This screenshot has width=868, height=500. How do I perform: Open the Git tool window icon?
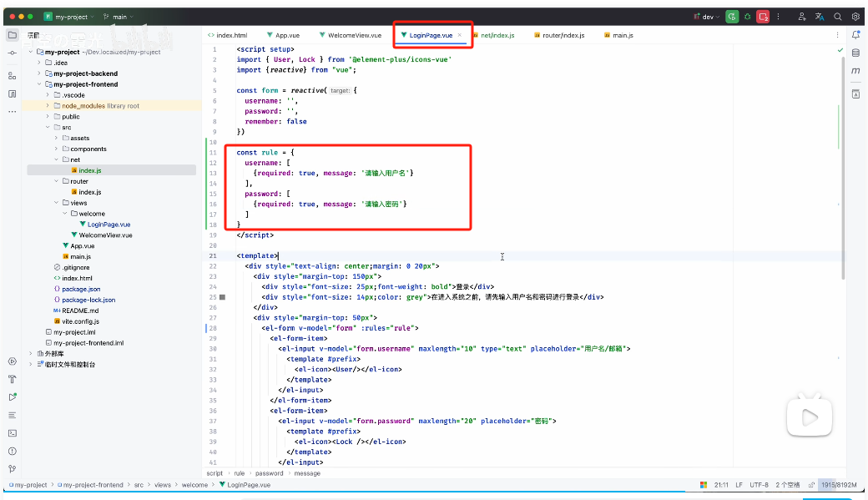[13, 469]
